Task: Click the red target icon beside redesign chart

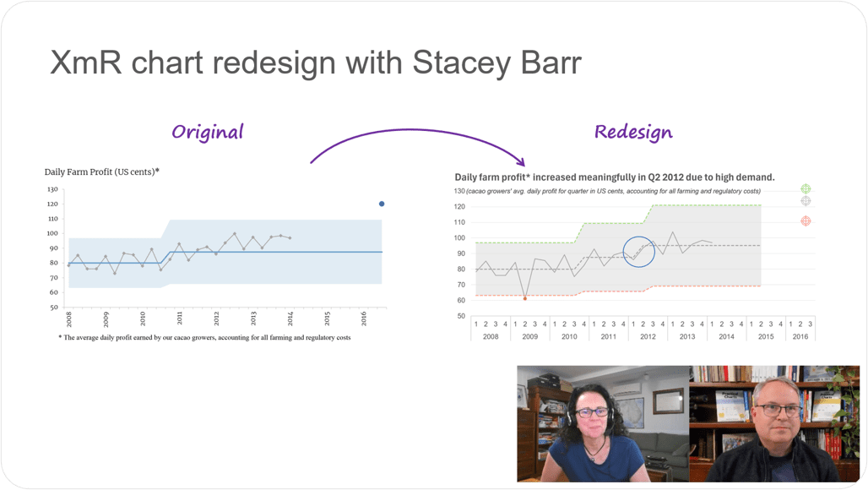Action: pyautogui.click(x=806, y=220)
